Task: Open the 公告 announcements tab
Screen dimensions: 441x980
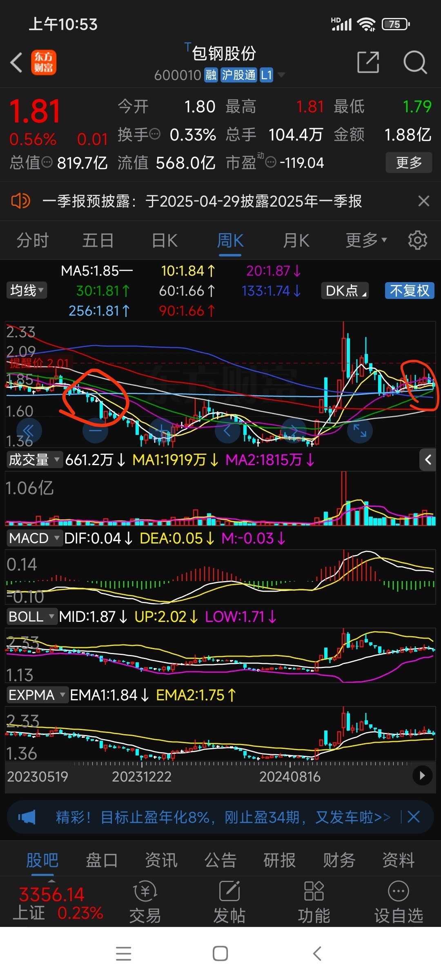Action: click(x=220, y=860)
